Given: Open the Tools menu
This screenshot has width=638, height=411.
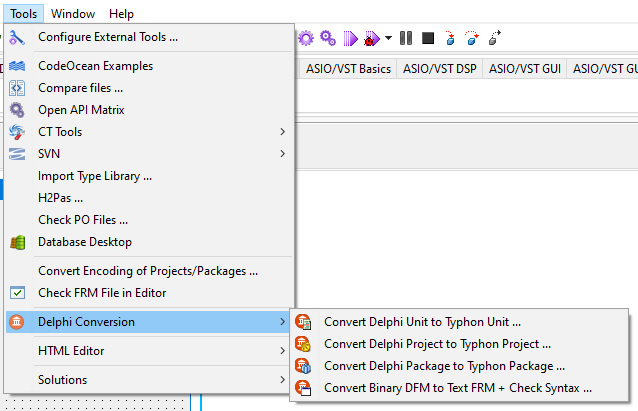Looking at the screenshot, I should (x=23, y=14).
